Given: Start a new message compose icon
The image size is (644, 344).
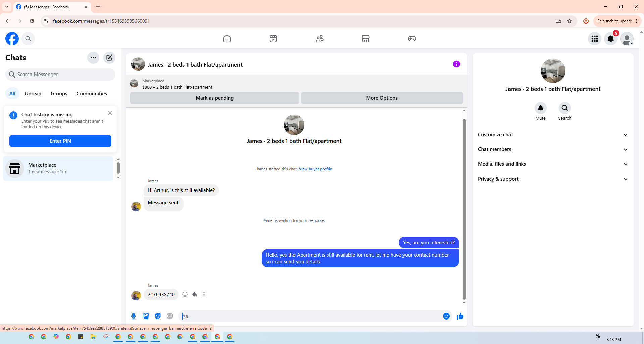Looking at the screenshot, I should pyautogui.click(x=109, y=58).
